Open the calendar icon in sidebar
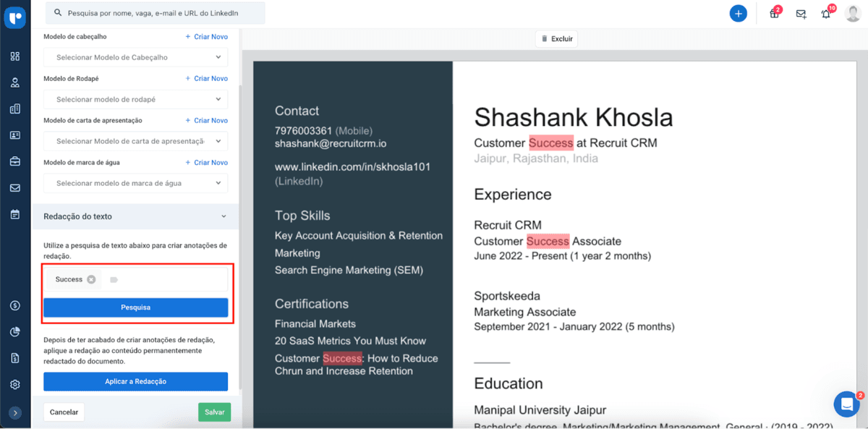Viewport: 868px width, 429px height. pyautogui.click(x=15, y=214)
